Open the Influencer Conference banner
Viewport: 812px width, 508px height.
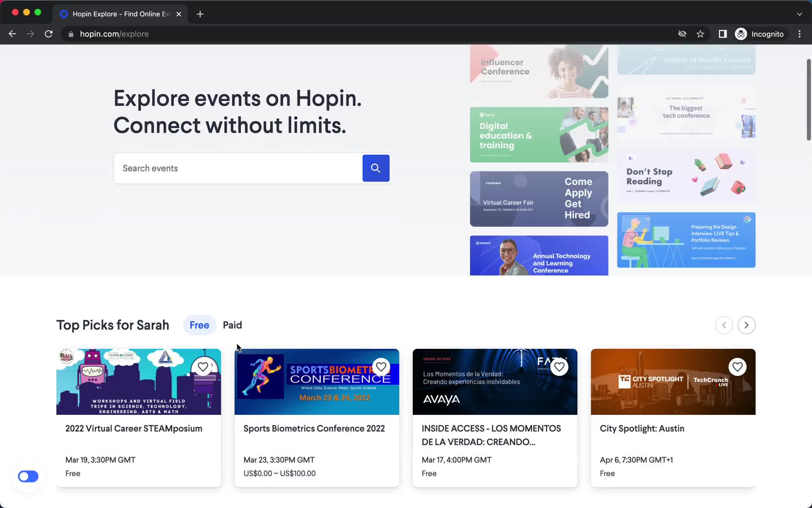coord(539,72)
